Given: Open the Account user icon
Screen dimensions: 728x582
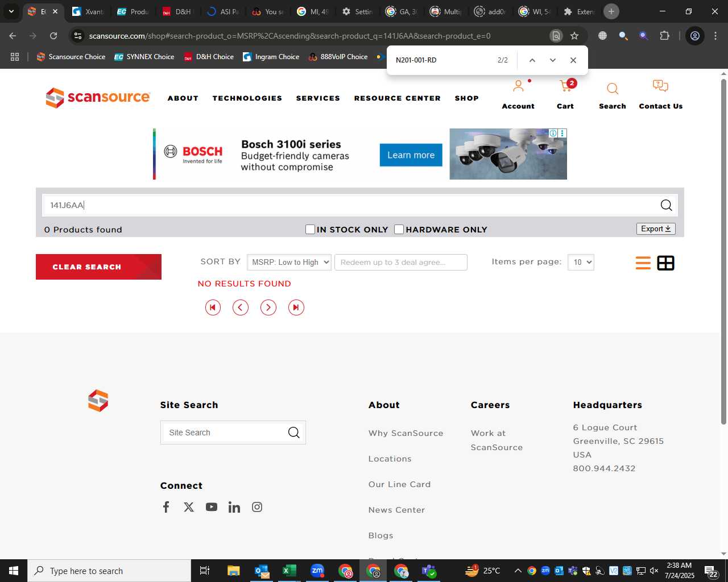Looking at the screenshot, I should click(518, 86).
